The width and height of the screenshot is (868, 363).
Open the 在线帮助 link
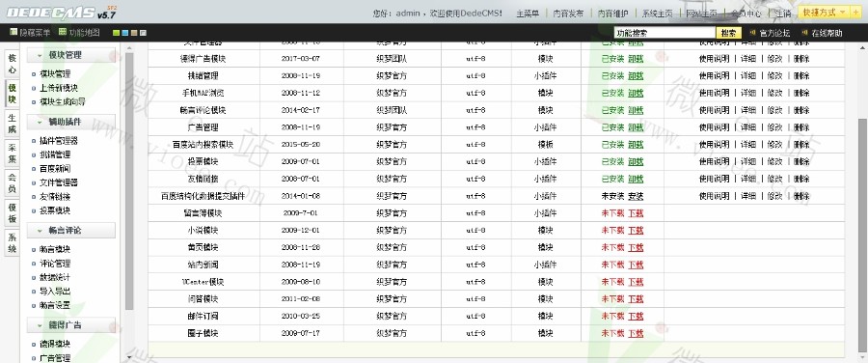(827, 33)
